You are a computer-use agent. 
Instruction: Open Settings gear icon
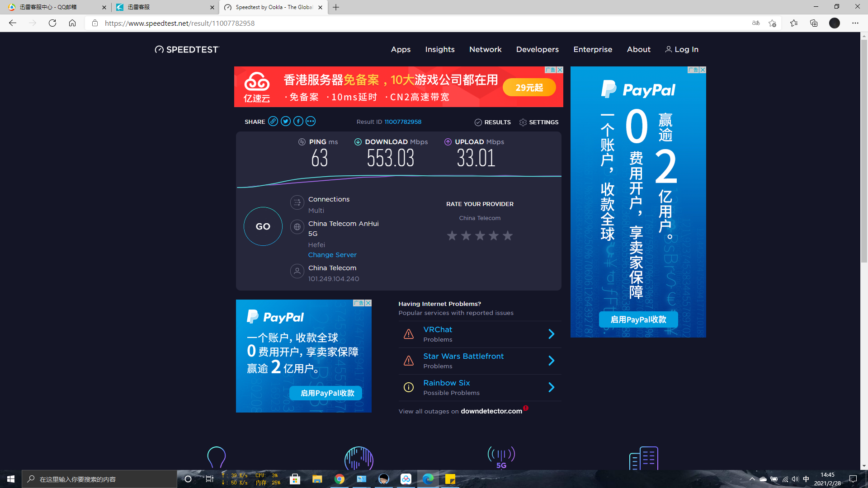pos(523,122)
